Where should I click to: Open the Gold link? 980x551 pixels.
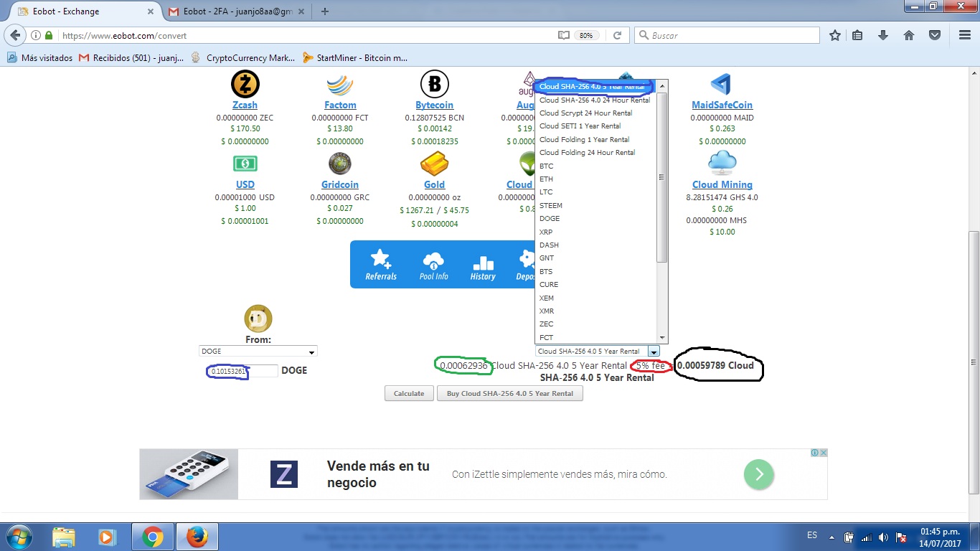click(434, 184)
